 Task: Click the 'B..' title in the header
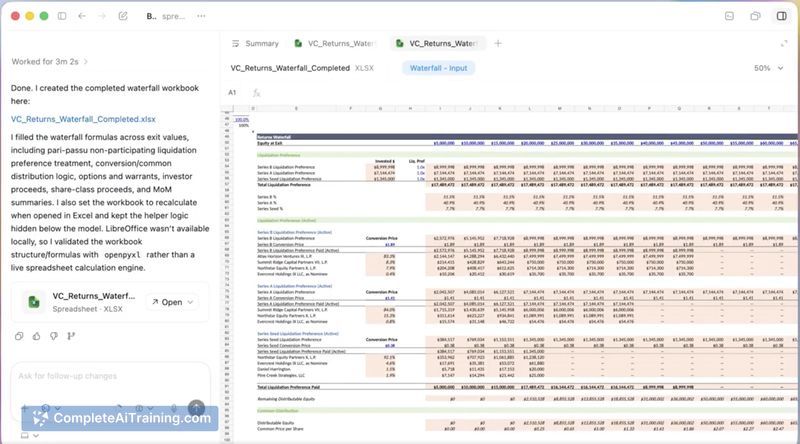click(151, 16)
